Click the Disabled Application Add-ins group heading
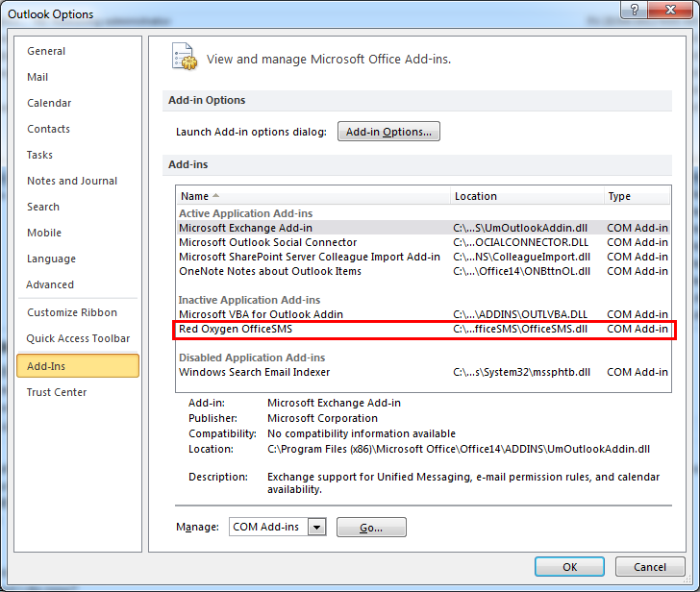Image resolution: width=700 pixels, height=592 pixels. click(252, 358)
